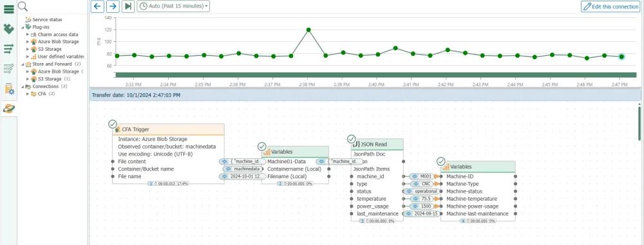
Task: Click the CFA folder icon in tree
Action: coord(34,94)
